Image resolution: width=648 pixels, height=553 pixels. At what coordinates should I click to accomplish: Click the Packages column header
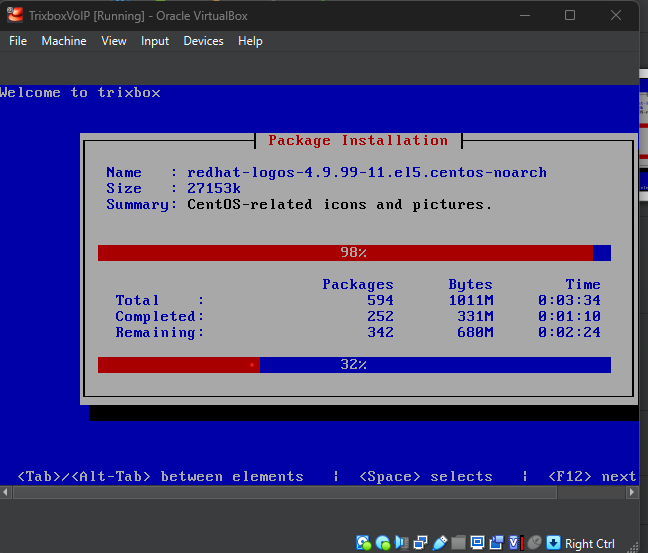click(358, 284)
